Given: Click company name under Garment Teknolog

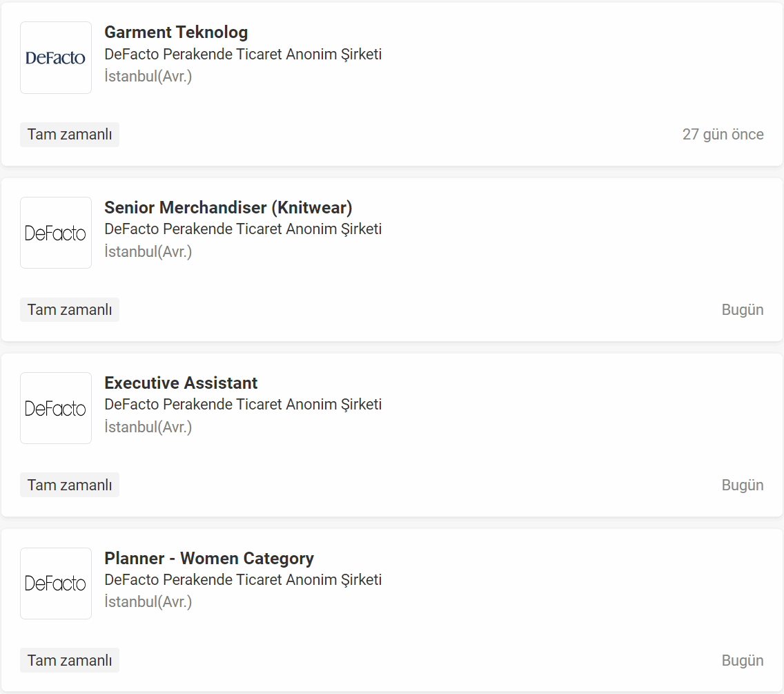Looking at the screenshot, I should 243,54.
